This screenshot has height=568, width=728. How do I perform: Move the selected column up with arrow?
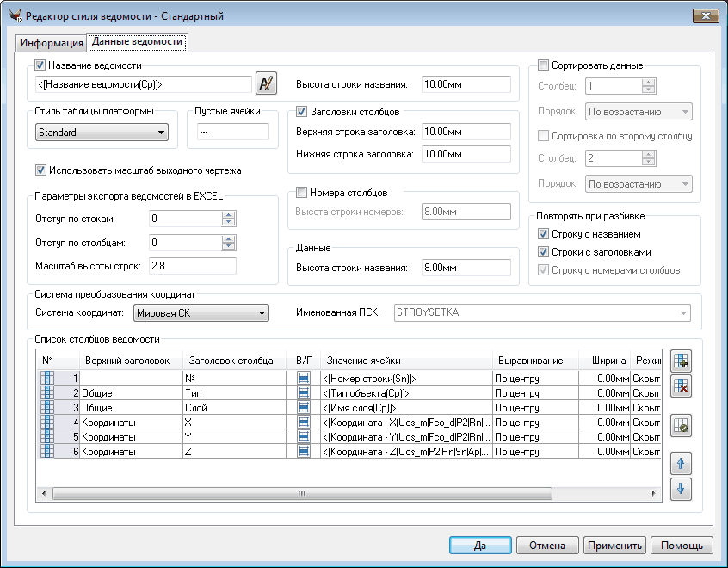point(682,465)
